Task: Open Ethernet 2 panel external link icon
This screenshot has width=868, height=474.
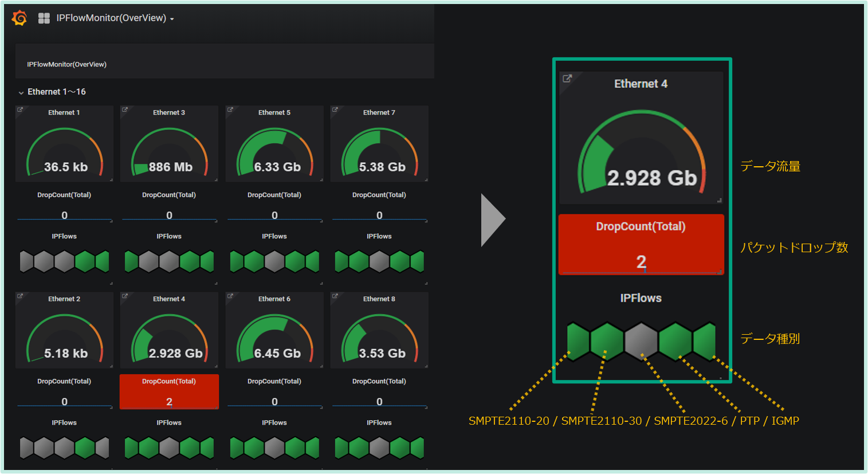Action: pos(20,296)
